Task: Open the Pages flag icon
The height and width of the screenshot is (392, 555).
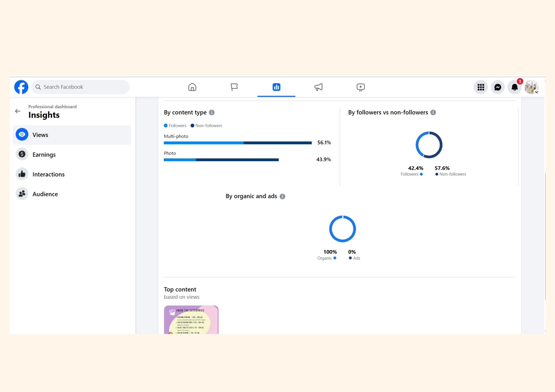Action: coord(234,87)
